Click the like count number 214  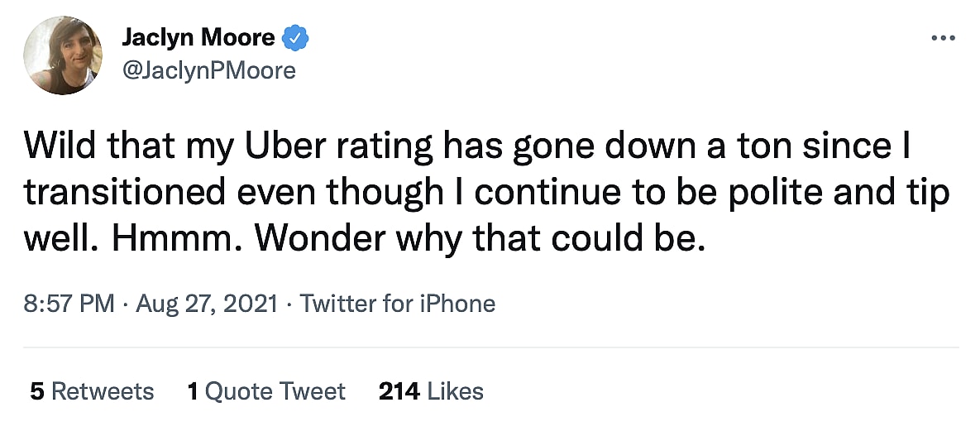pos(399,390)
